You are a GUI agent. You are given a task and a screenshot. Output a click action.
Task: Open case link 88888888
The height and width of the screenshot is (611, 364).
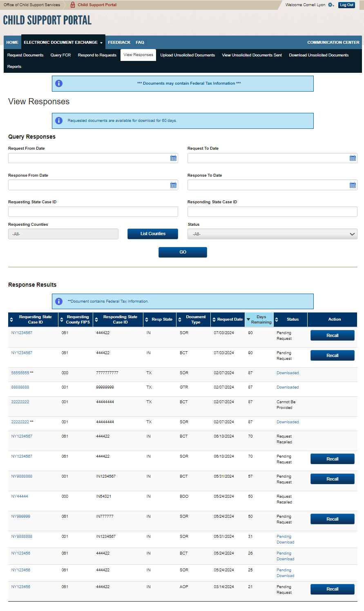(20, 387)
